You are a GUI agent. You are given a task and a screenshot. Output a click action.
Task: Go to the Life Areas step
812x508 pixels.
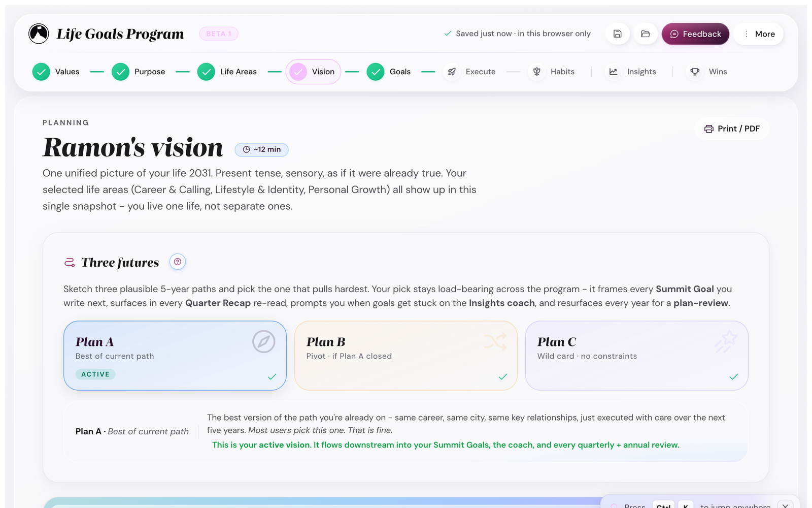pyautogui.click(x=227, y=72)
